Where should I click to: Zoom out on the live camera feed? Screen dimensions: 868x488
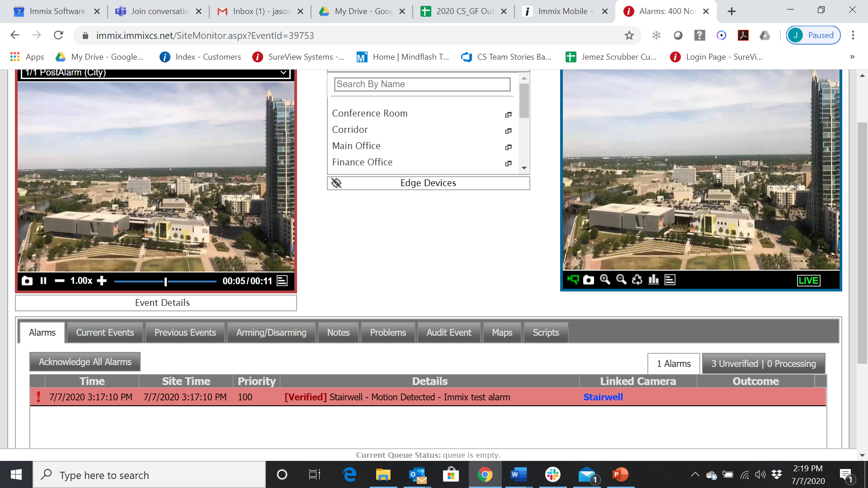coord(620,280)
